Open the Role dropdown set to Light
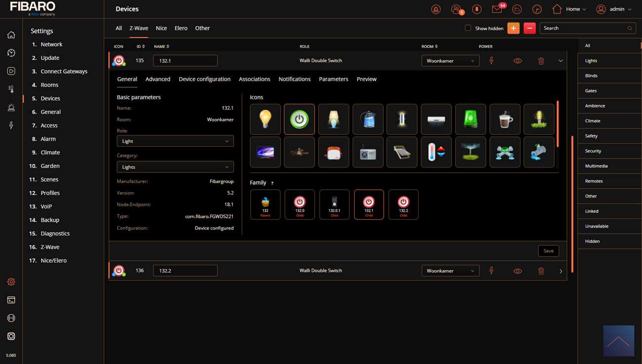 click(x=175, y=141)
